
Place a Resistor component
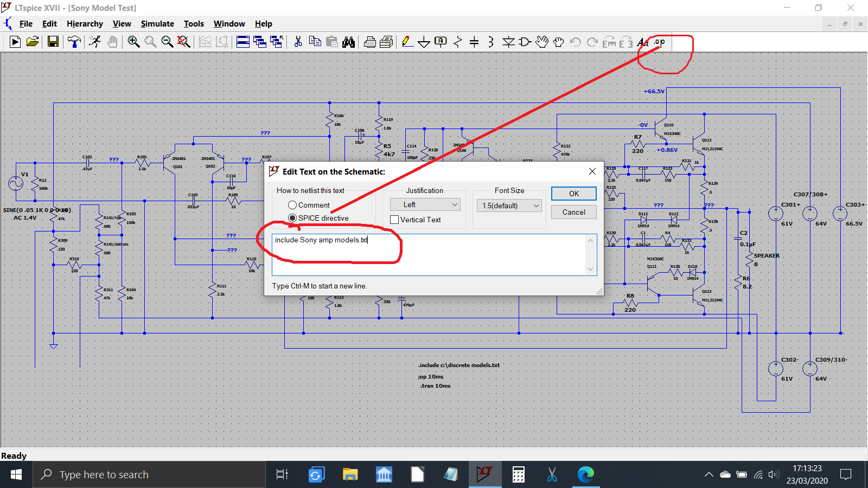[x=458, y=42]
